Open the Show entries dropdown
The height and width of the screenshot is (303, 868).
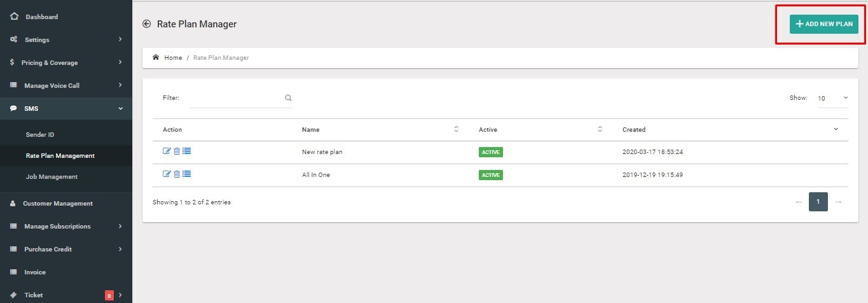[832, 98]
